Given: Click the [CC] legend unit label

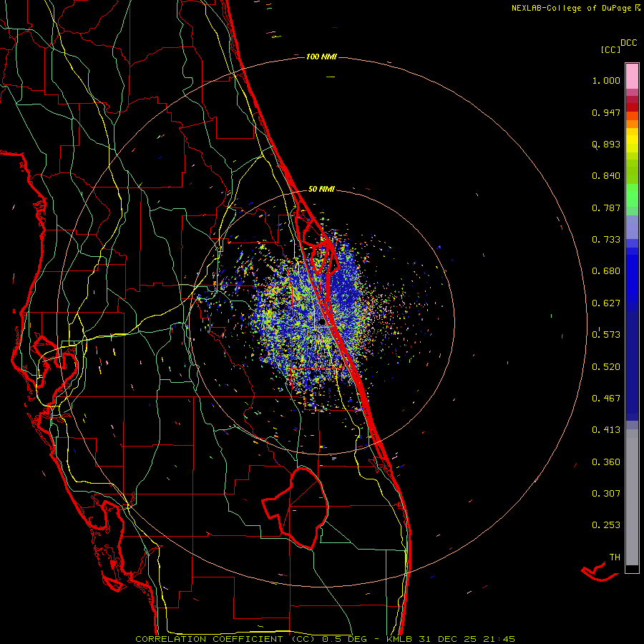Looking at the screenshot, I should tap(610, 49).
